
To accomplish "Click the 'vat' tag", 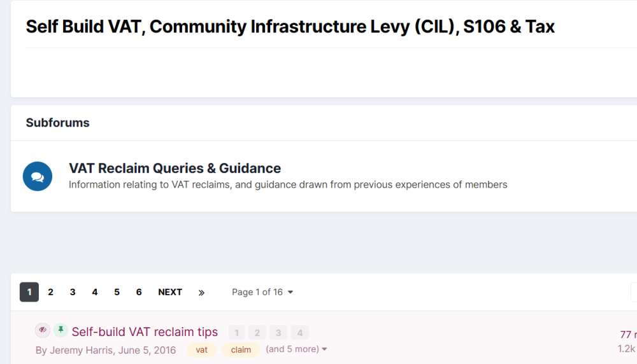I will pos(201,349).
